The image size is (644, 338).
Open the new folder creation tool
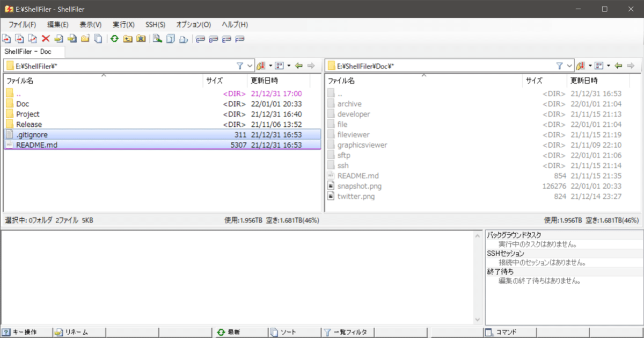point(85,38)
